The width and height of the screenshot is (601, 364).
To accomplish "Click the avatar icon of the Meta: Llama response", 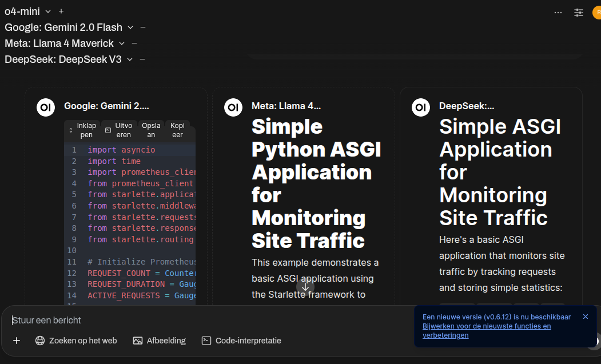I will [x=233, y=107].
